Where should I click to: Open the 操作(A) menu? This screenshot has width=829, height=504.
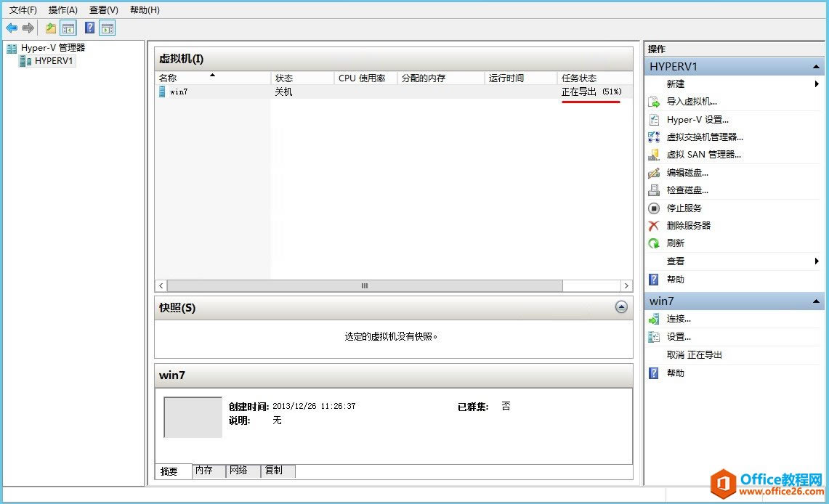pyautogui.click(x=63, y=10)
